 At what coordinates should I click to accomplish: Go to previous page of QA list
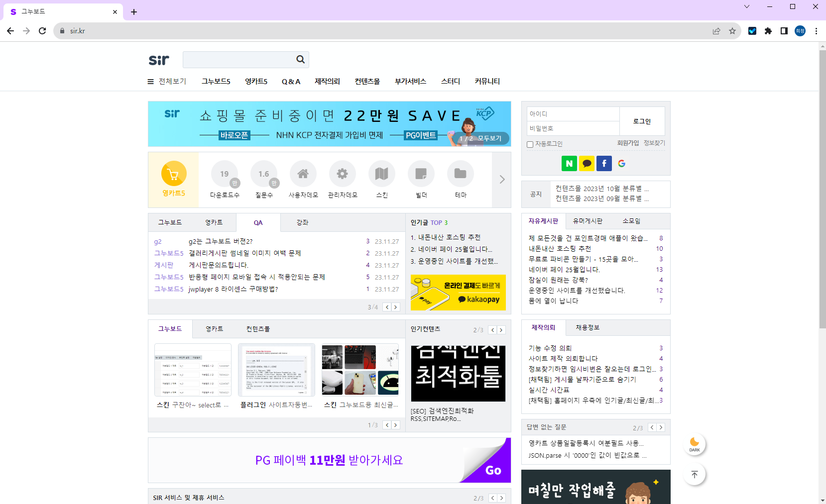(x=387, y=307)
